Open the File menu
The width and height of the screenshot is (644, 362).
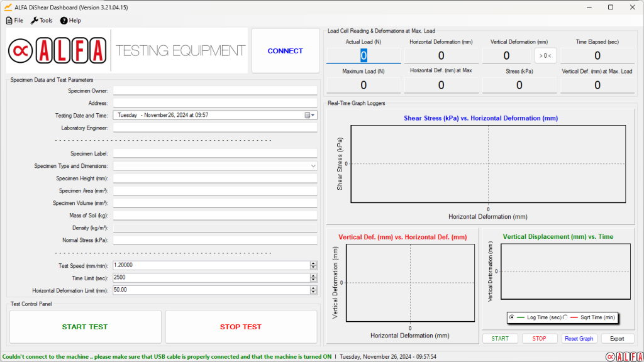[18, 20]
